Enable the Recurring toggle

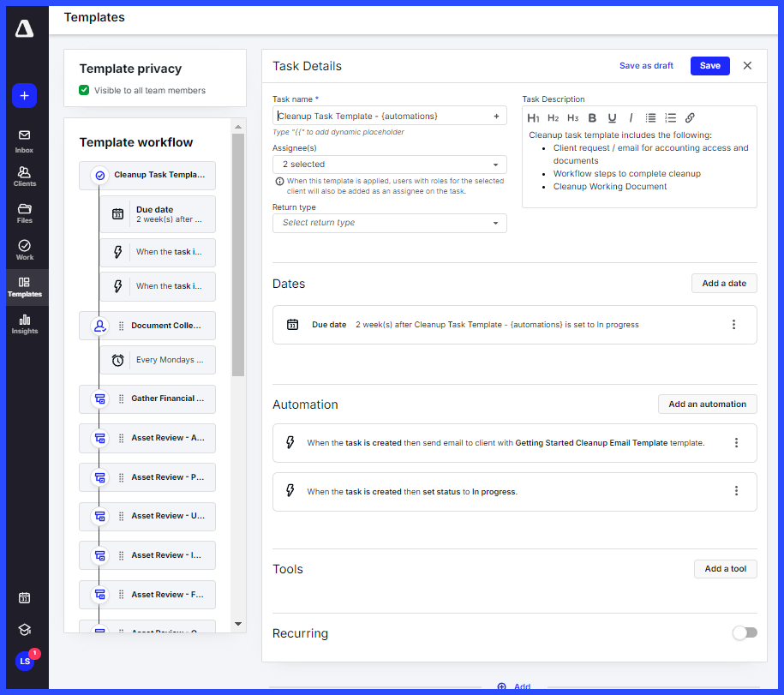click(745, 632)
